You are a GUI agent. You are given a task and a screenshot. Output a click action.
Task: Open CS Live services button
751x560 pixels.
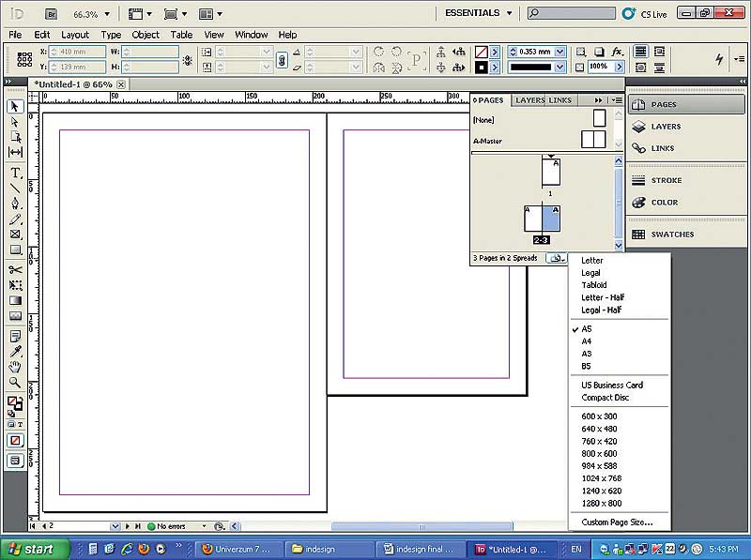(x=644, y=14)
